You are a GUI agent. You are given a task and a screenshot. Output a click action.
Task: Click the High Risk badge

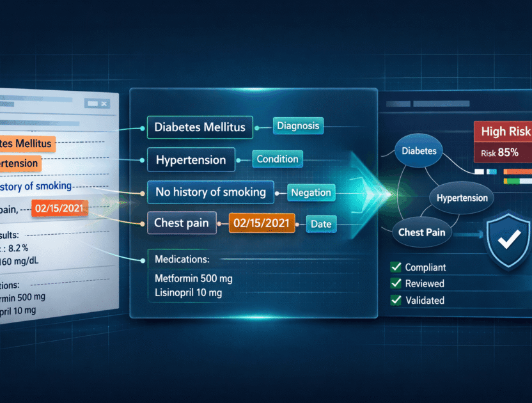pos(505,132)
